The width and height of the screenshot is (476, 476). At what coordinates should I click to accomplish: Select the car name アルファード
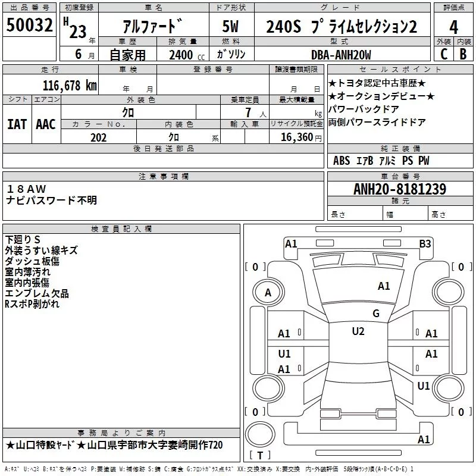[153, 26]
